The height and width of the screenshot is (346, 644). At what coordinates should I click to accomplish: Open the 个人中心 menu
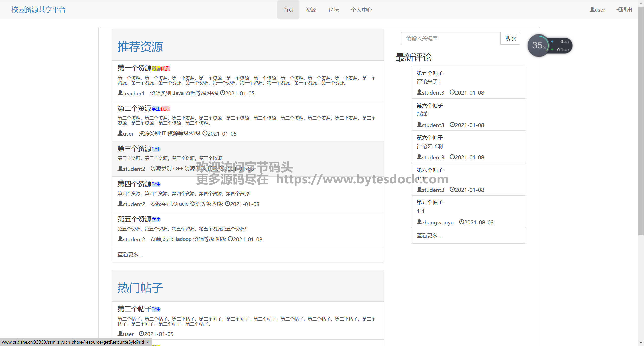(x=361, y=10)
